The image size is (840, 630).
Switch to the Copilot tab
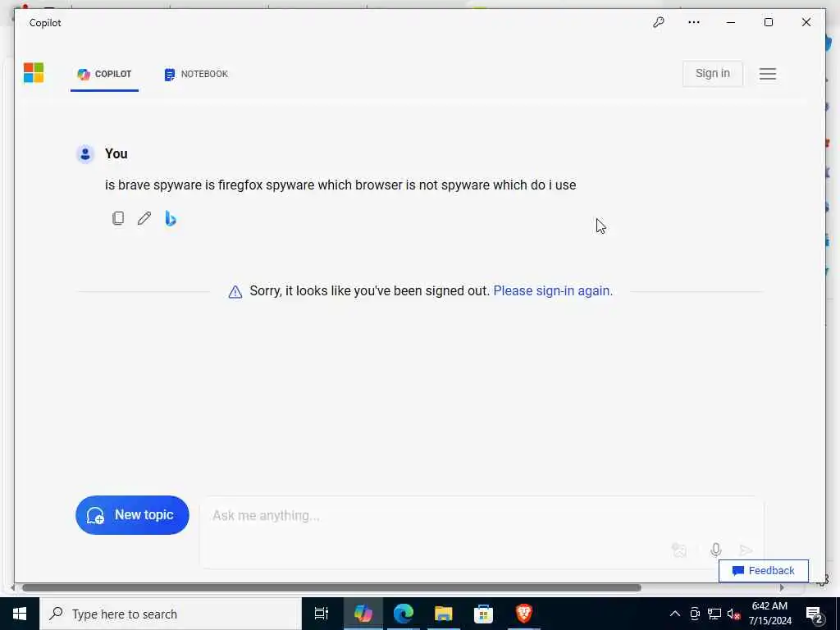(x=104, y=74)
